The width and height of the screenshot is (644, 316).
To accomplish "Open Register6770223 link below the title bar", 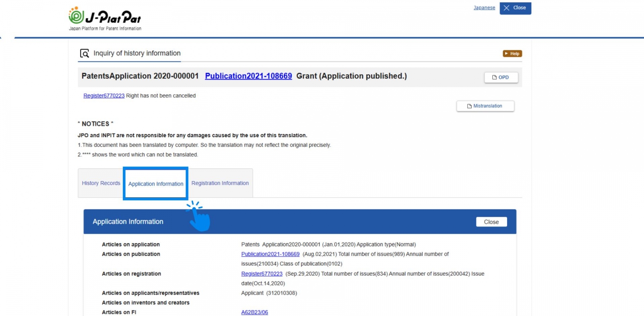I will [x=104, y=96].
